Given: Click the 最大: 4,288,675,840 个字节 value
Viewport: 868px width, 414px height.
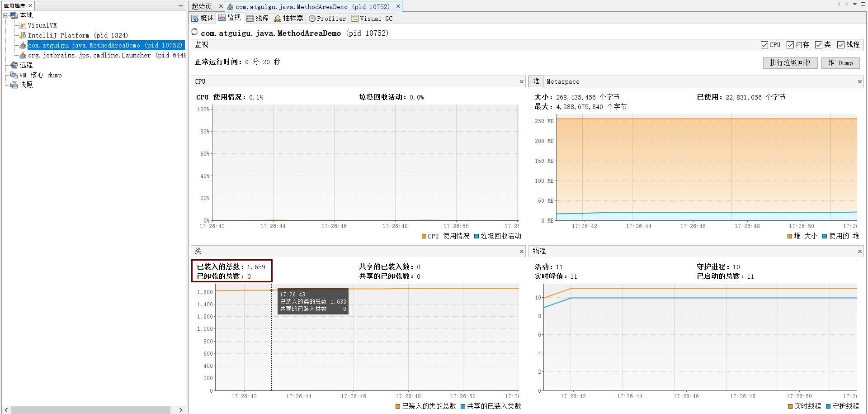Looking at the screenshot, I should click(x=580, y=107).
